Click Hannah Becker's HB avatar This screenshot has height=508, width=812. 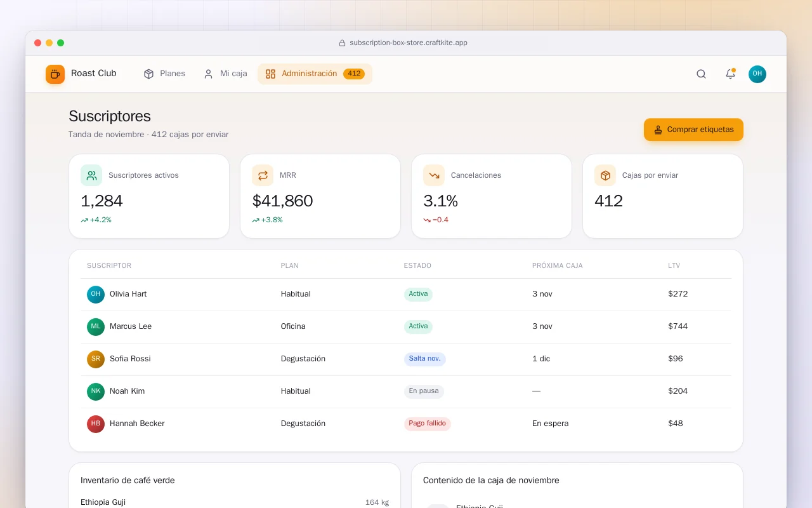(x=96, y=424)
